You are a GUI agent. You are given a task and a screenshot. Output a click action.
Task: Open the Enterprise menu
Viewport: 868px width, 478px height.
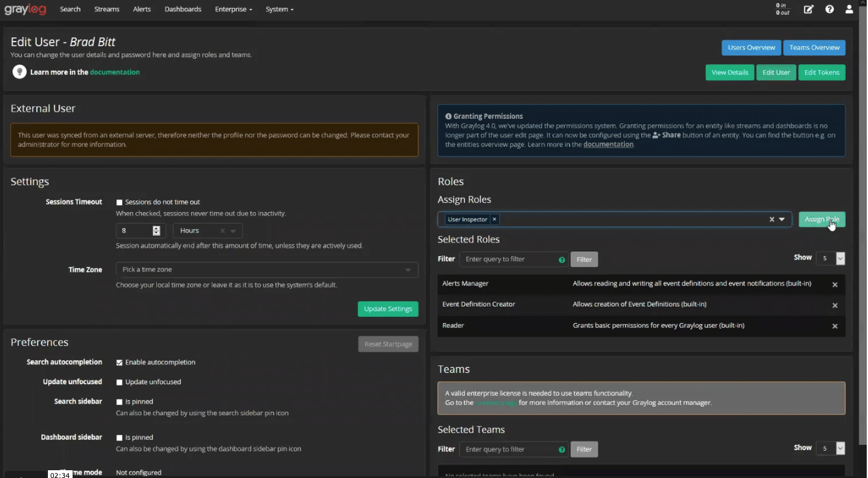pyautogui.click(x=233, y=10)
